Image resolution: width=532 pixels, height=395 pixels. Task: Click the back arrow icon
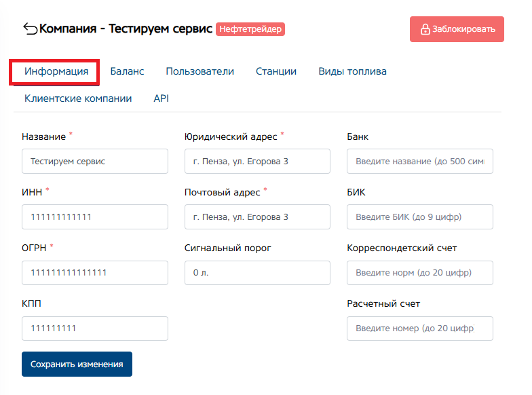(x=31, y=29)
